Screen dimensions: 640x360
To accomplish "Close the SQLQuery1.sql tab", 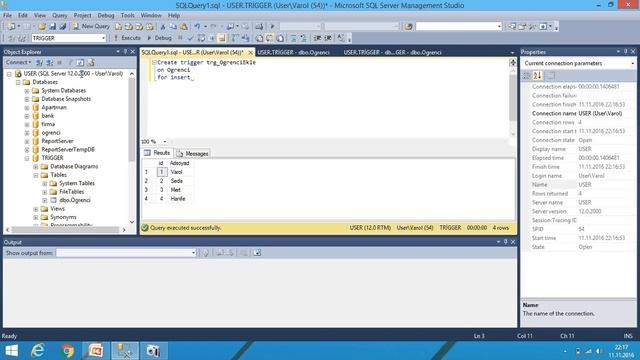I will tap(251, 52).
